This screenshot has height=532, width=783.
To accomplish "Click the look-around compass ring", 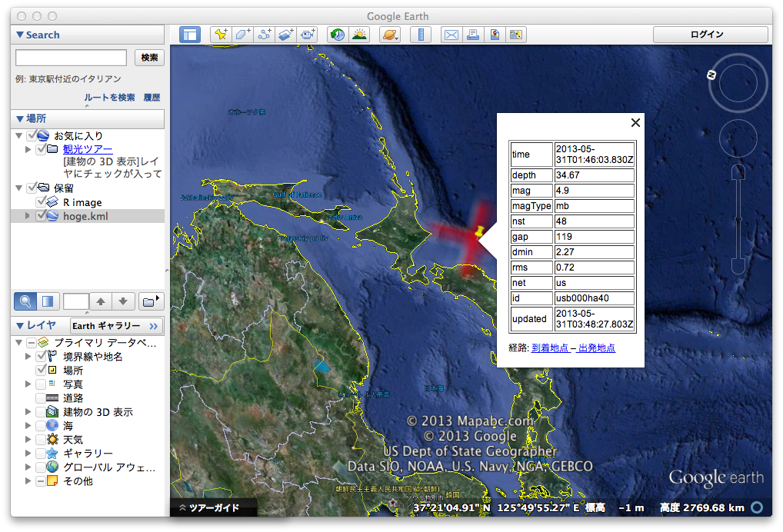I will pyautogui.click(x=738, y=83).
